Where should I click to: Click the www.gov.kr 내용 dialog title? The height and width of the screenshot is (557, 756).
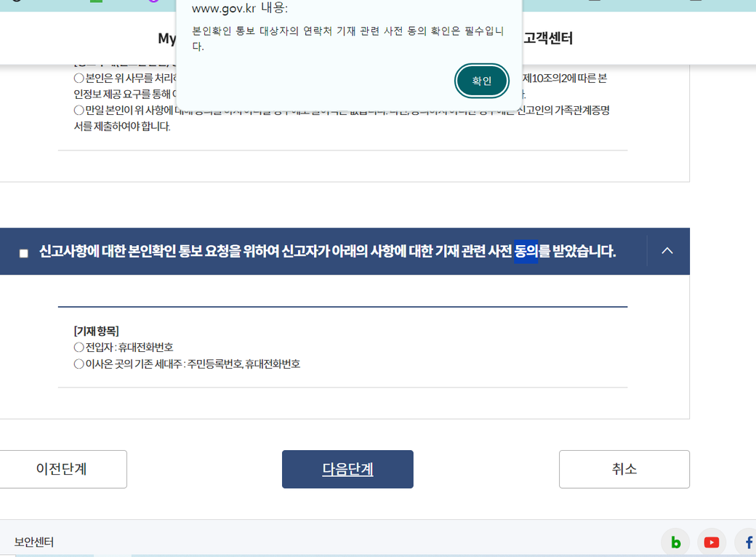(240, 9)
